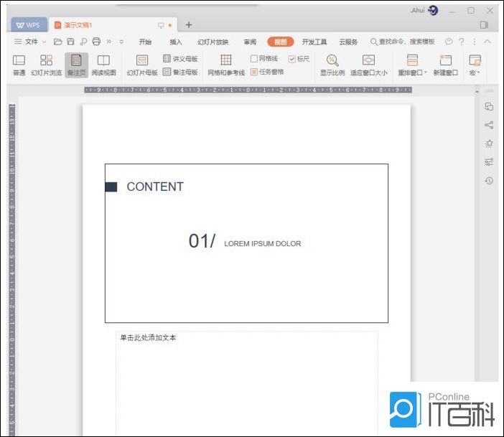The image size is (504, 437).
Task: Open Reading View (阅读视图)
Action: click(103, 65)
